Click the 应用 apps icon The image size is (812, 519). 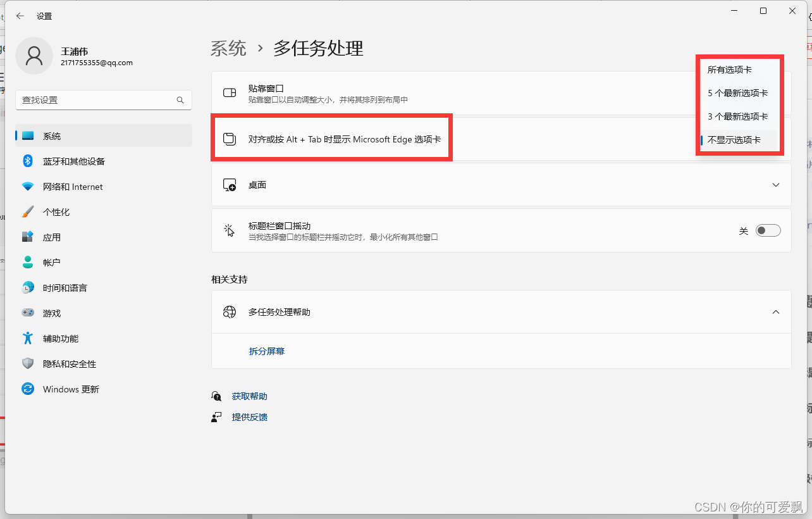coord(28,237)
